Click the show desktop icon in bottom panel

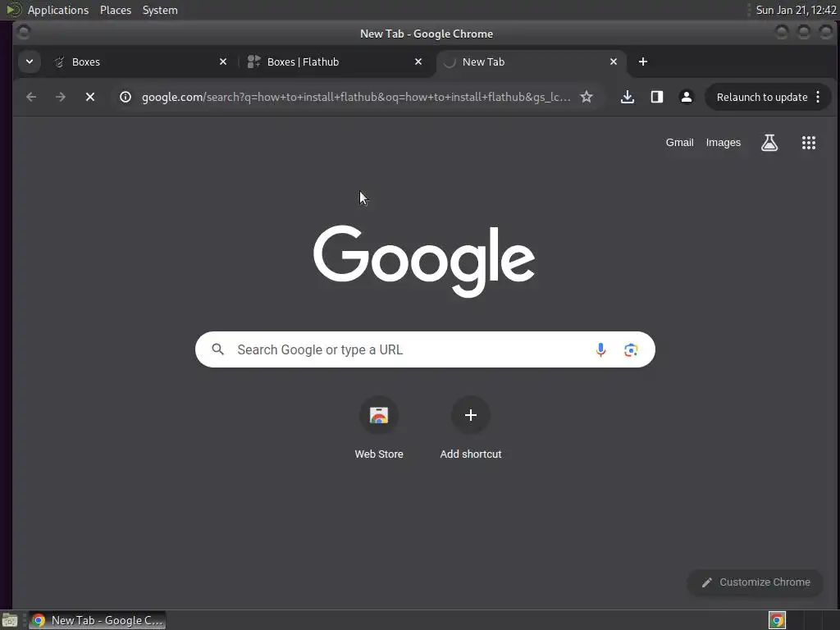(10, 620)
